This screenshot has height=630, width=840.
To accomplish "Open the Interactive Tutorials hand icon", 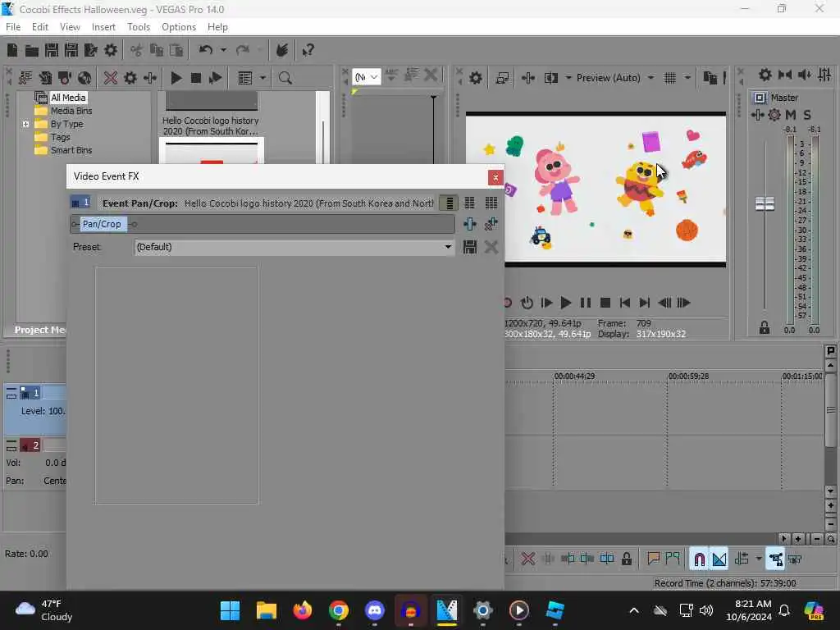I will pos(282,50).
